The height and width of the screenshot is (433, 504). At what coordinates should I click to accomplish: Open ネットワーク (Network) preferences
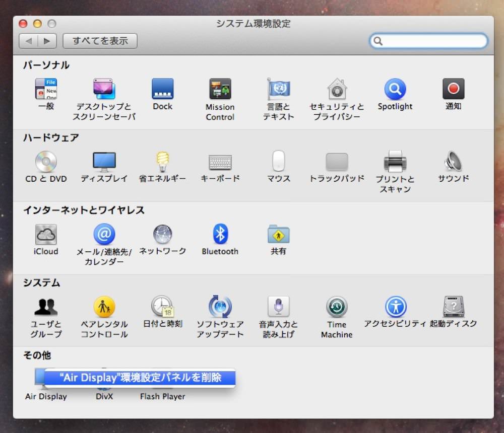click(163, 234)
